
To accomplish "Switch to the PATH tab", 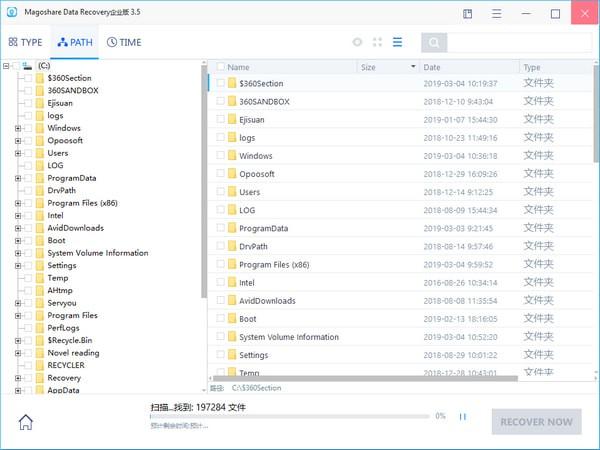I will (75, 42).
